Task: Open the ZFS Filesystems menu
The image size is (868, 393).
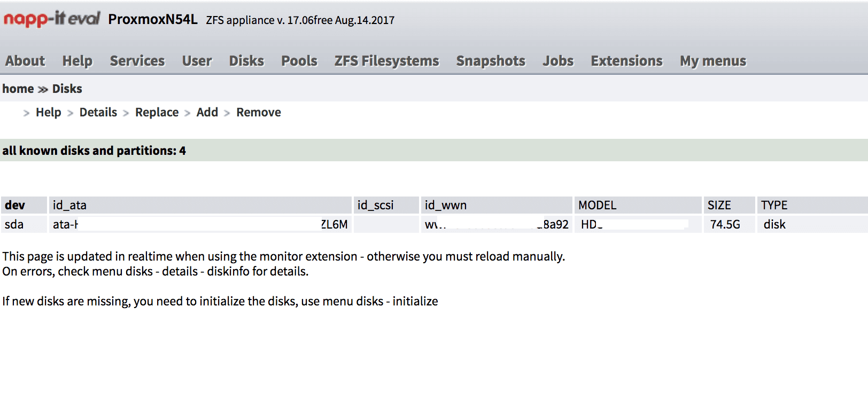Action: coord(387,61)
